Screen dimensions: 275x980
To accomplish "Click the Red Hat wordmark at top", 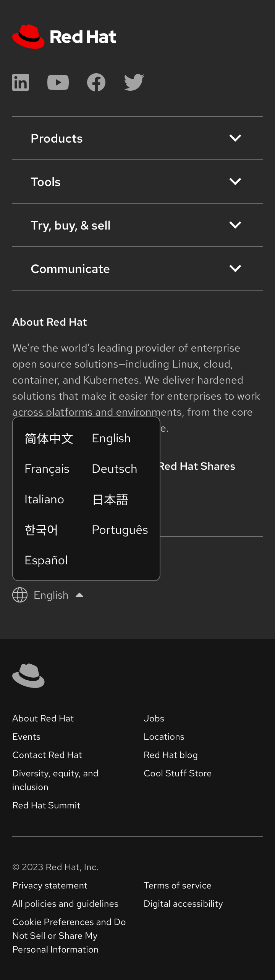I will 82,36.
